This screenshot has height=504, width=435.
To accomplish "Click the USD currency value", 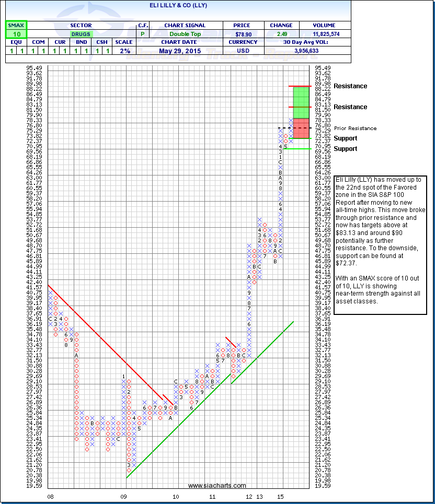I will (245, 51).
